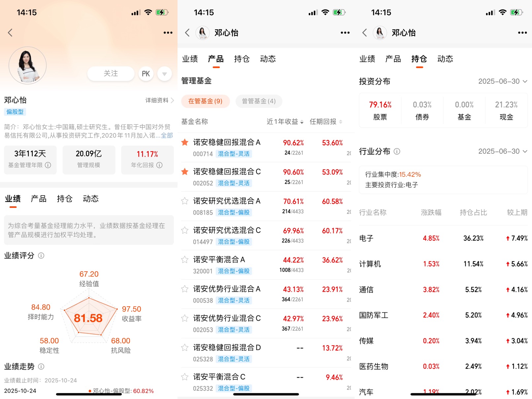Viewport: 532px width, 399px height.
Task: Tap the PK compare button
Action: tap(146, 74)
